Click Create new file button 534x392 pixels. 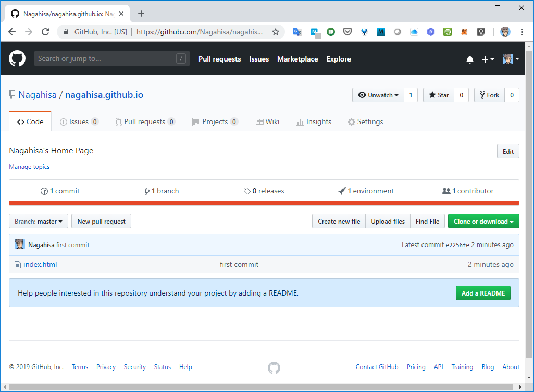pyautogui.click(x=339, y=221)
